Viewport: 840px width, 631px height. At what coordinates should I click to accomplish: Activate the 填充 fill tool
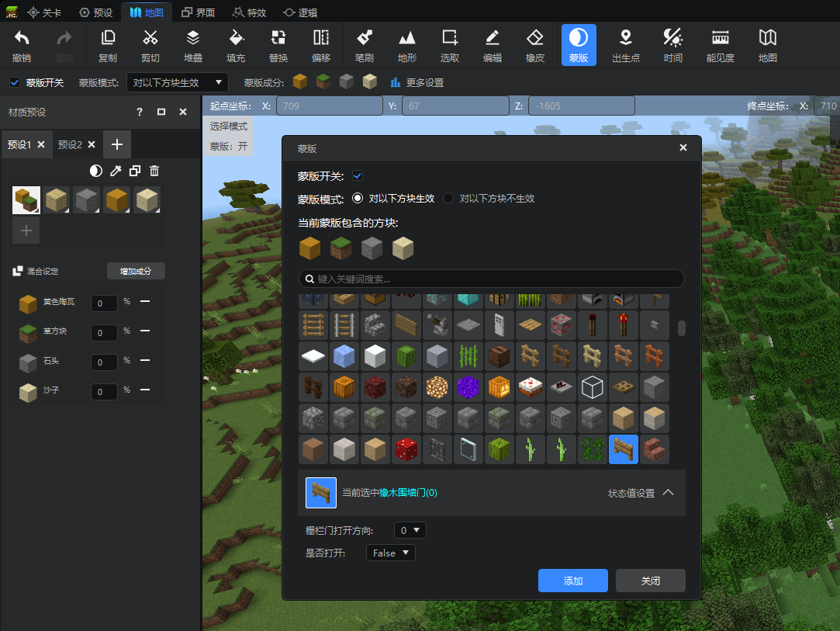(x=236, y=45)
